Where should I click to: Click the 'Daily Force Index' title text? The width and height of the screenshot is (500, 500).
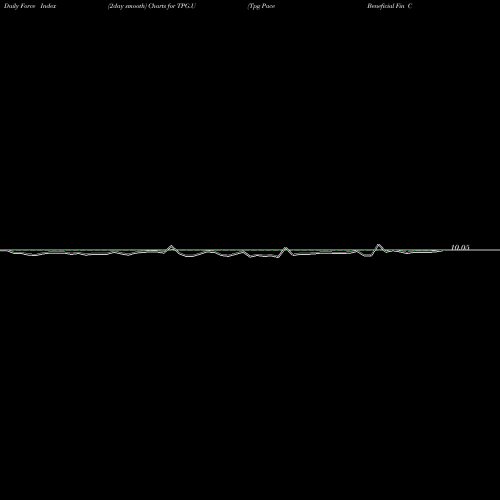coord(30,6)
